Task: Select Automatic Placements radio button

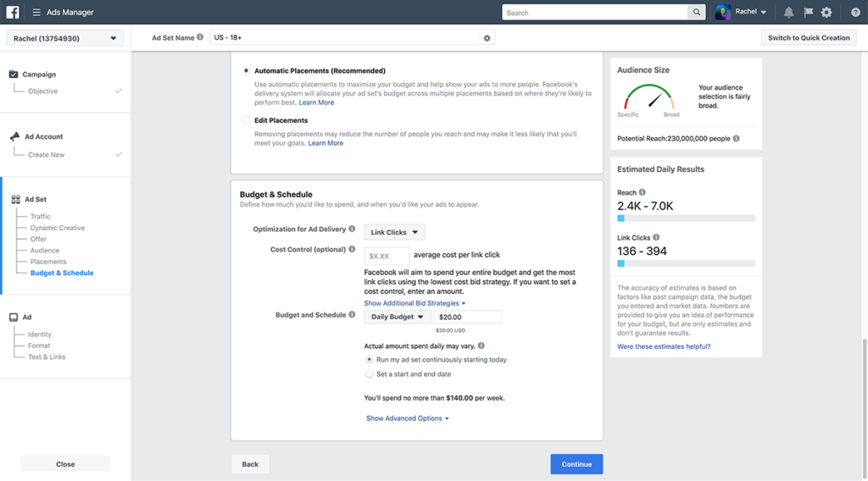Action: tap(247, 71)
